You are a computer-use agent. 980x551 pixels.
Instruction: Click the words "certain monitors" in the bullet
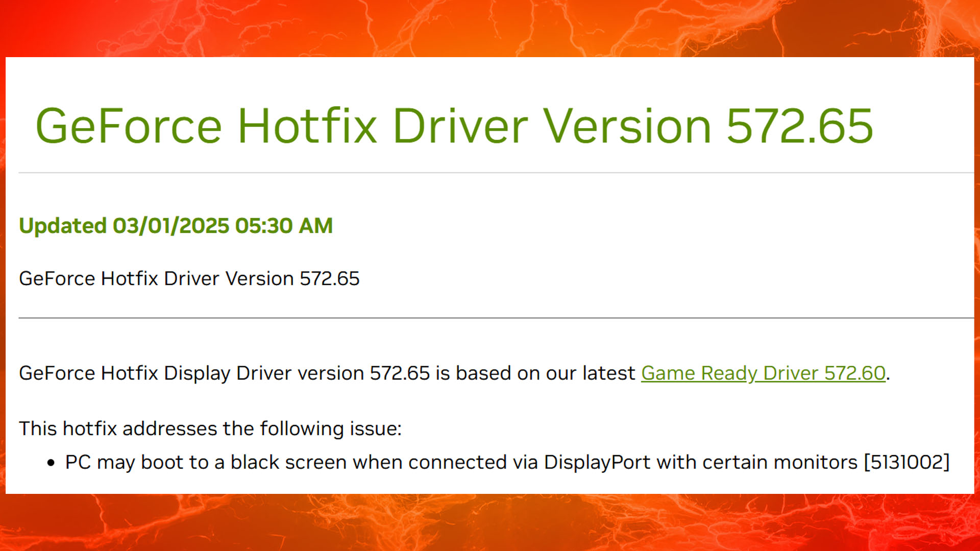[779, 462]
